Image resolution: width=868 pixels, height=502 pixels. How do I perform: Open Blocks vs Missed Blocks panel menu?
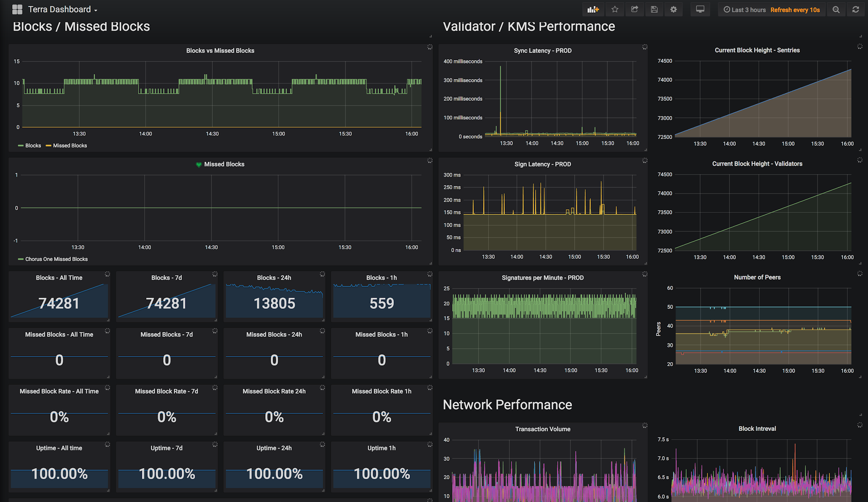click(220, 50)
